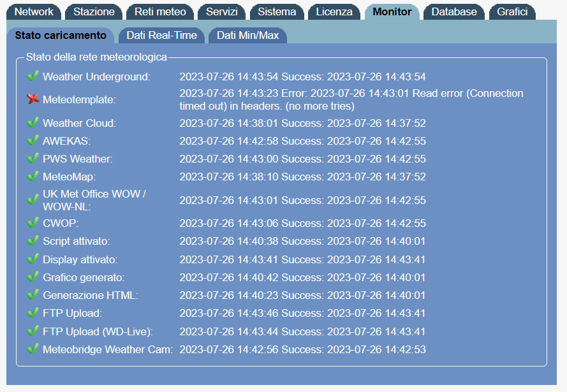567x392 pixels.
Task: Click the check icon next to AWEKAS
Action: (x=33, y=141)
